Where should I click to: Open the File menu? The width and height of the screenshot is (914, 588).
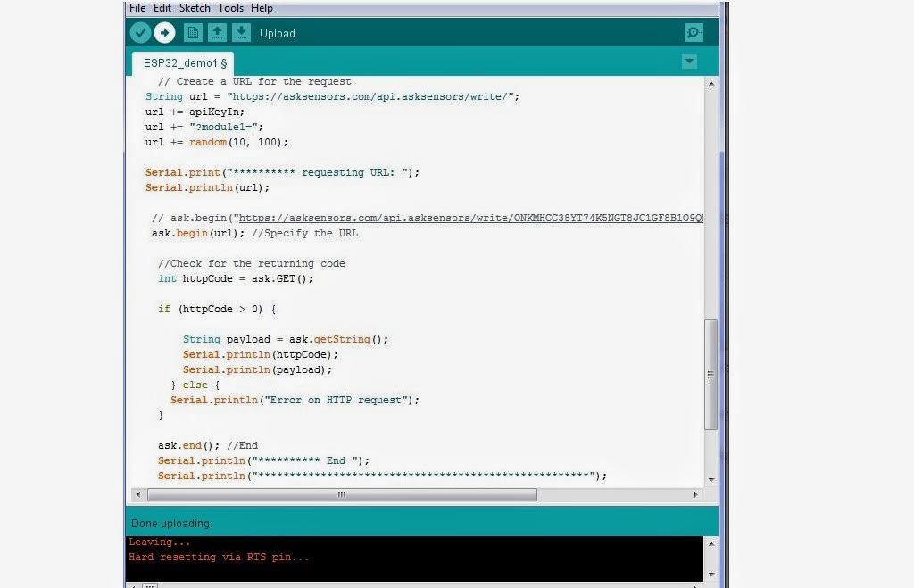(137, 8)
